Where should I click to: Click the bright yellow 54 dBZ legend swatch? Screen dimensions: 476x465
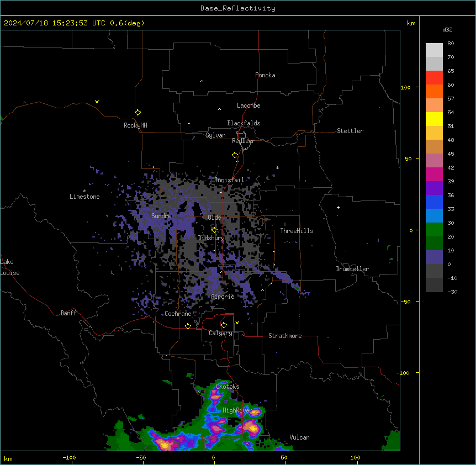tap(434, 119)
